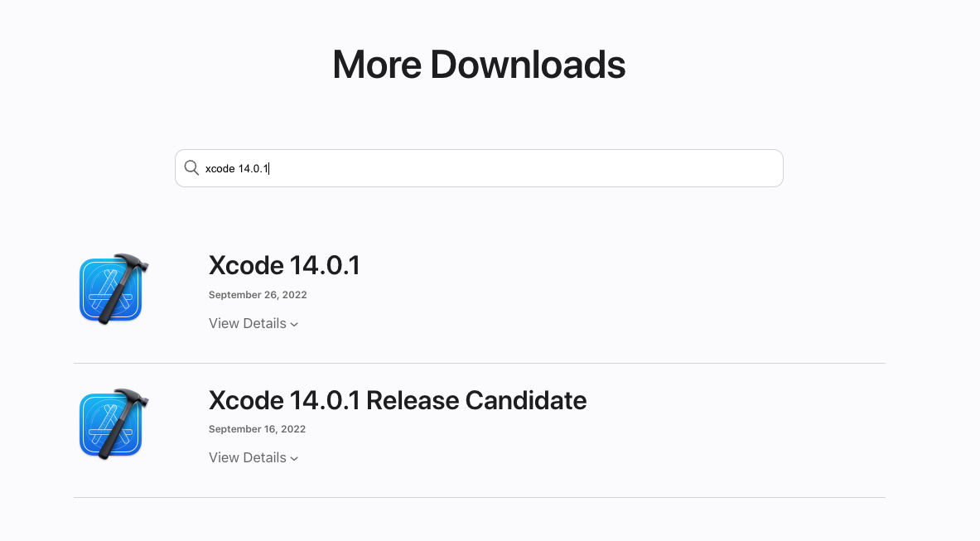Click the blue blueprint square of Release Candidate icon
The image size is (980, 541).
[109, 425]
